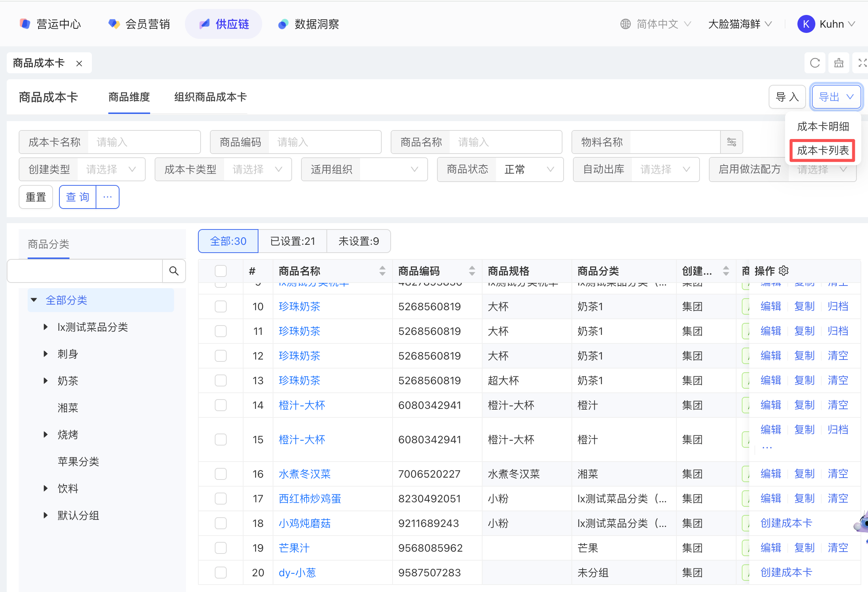The height and width of the screenshot is (592, 868).
Task: Click the clear-tabs broom icon
Action: click(839, 63)
